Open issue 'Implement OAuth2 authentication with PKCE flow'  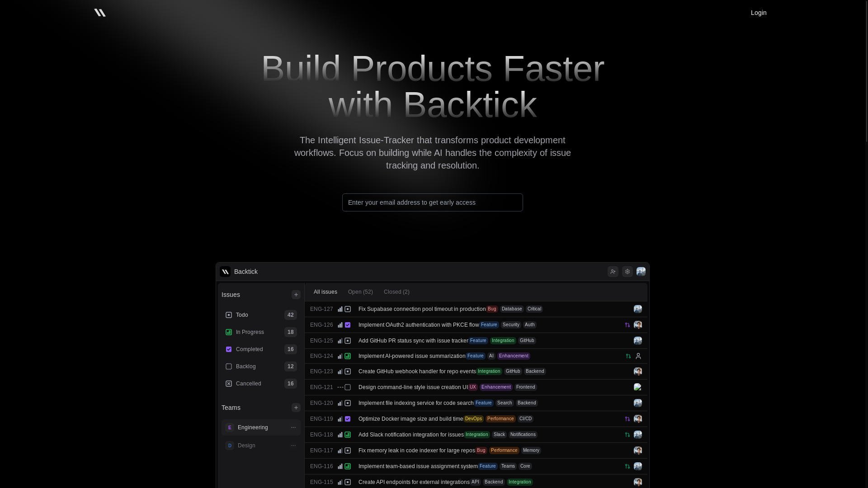419,325
